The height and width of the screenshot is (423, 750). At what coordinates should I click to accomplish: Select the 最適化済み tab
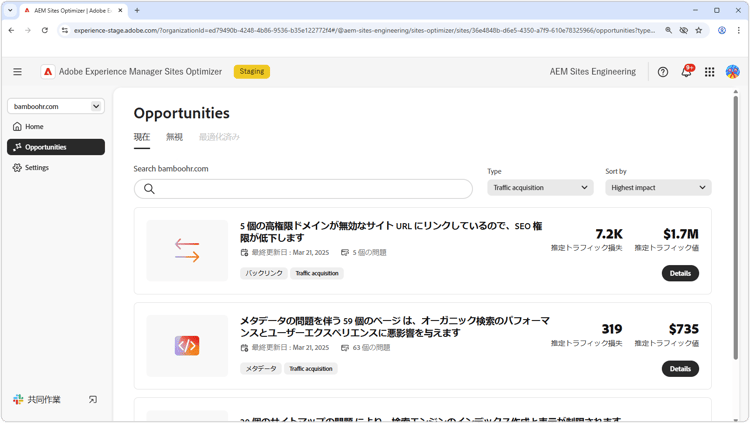219,137
